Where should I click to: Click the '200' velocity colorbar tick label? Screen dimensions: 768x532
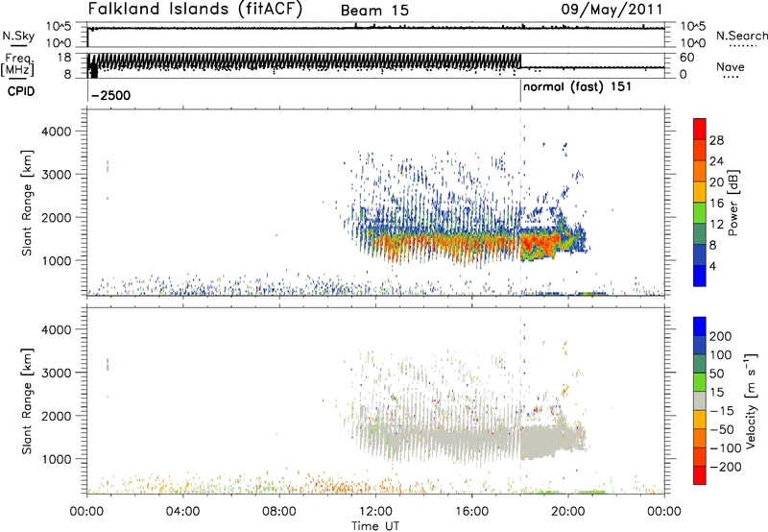[721, 336]
